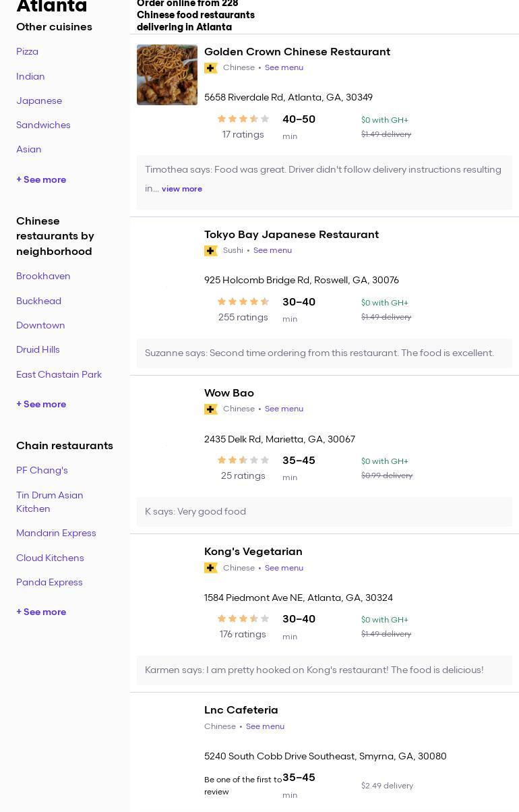
Task: Click GH+ badge icon under Wow Bao
Action: coord(211,409)
